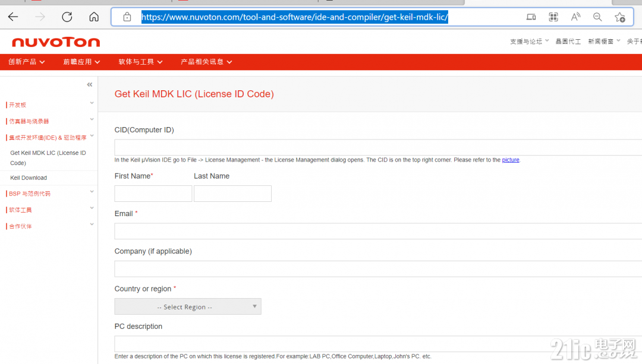The height and width of the screenshot is (364, 642).
Task: Go back to the previous page
Action: coord(13,17)
